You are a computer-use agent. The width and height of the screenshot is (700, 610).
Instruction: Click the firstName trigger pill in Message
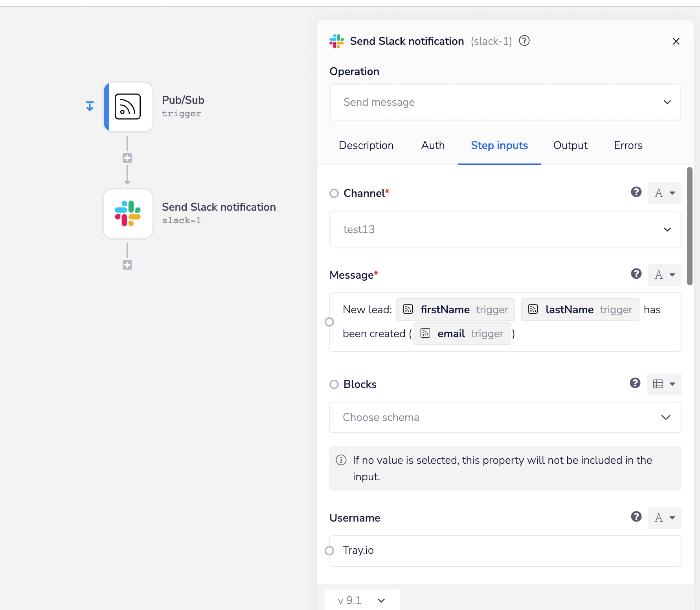coord(455,309)
